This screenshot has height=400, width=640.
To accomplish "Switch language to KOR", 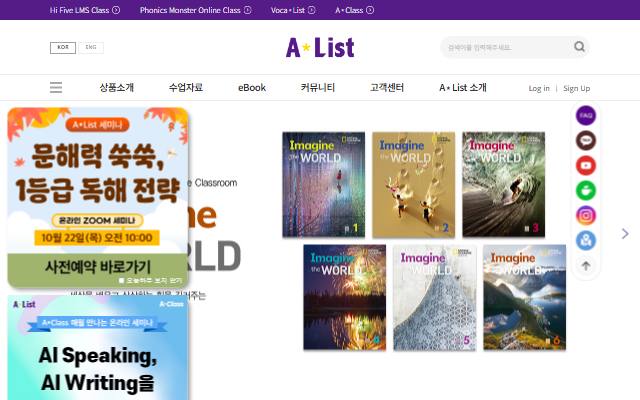I will (63, 48).
